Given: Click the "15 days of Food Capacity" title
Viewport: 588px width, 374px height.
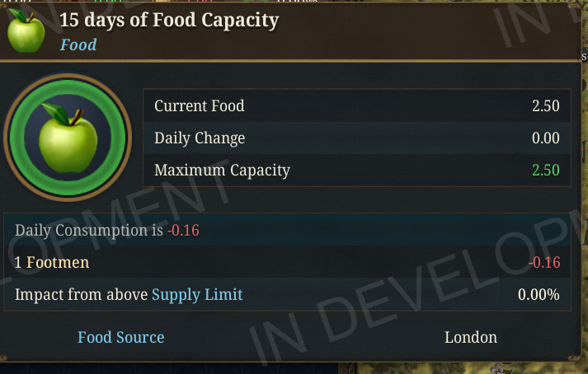Looking at the screenshot, I should (169, 21).
